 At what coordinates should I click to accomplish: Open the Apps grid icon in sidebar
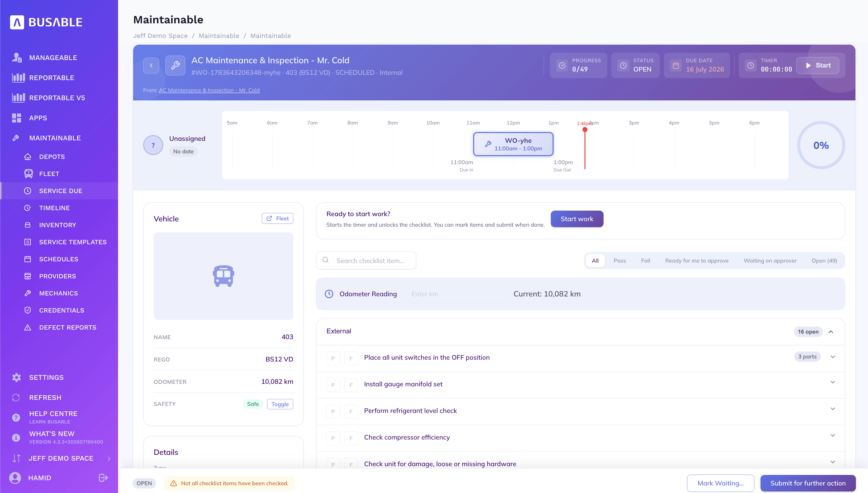[x=16, y=118]
